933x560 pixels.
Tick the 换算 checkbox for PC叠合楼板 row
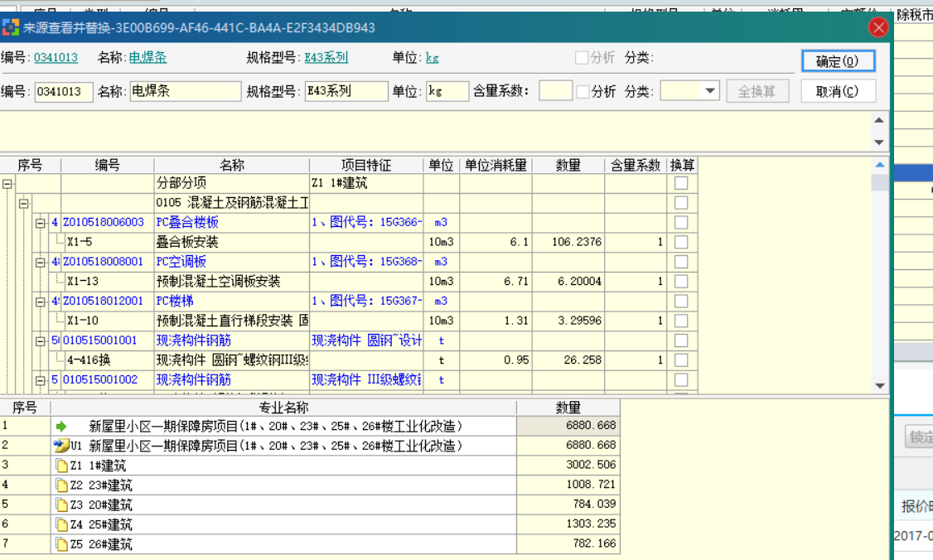pyautogui.click(x=681, y=223)
